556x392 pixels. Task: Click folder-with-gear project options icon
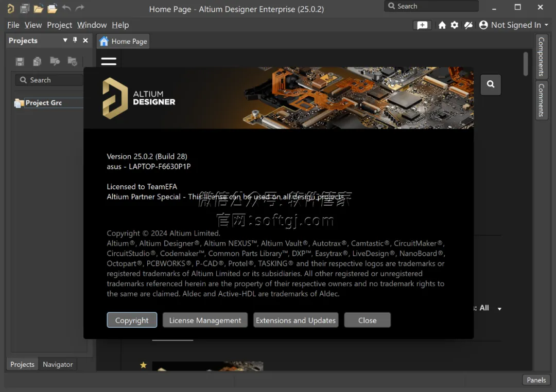73,61
